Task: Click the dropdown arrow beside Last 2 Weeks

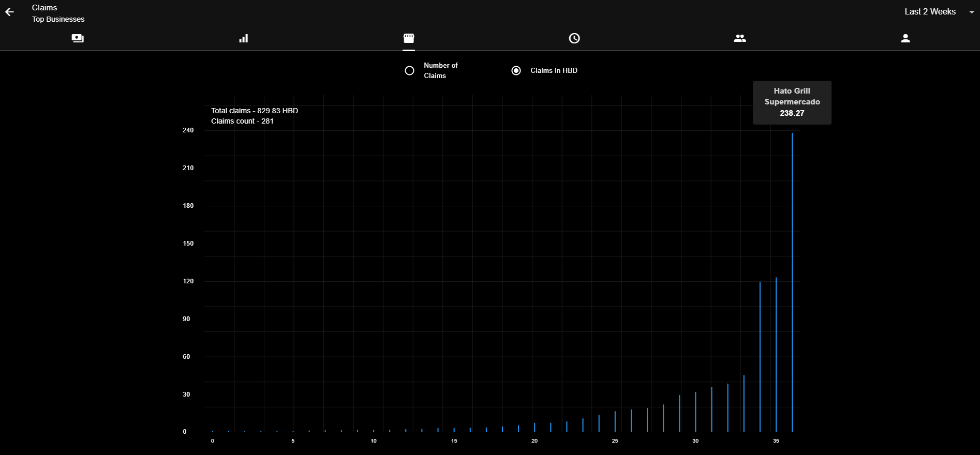Action: pos(971,12)
